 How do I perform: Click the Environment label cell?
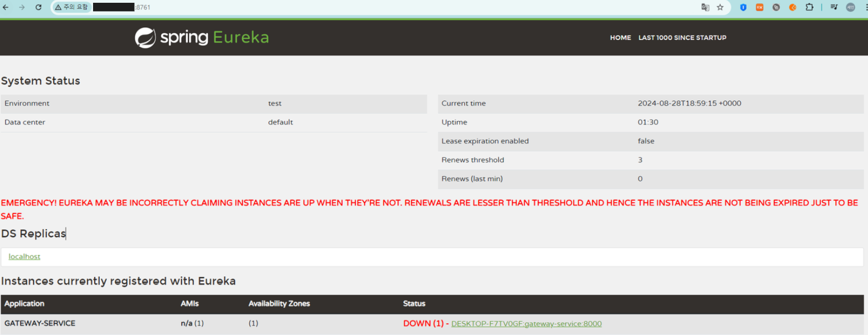point(27,103)
